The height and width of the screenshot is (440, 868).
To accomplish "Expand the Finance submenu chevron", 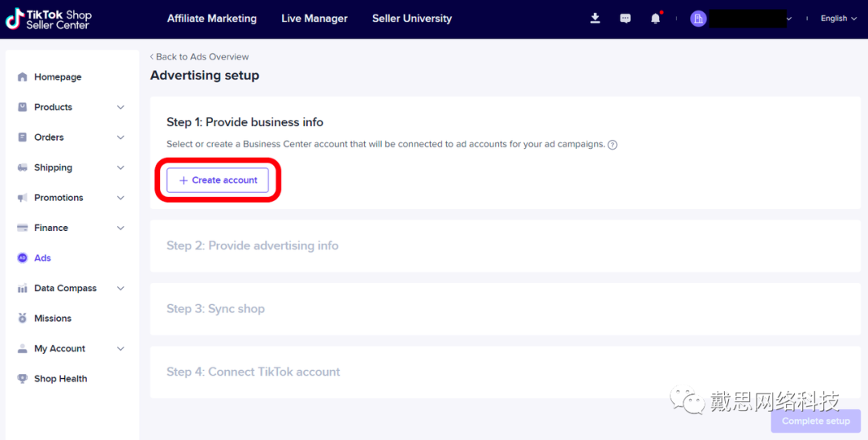I will (121, 228).
